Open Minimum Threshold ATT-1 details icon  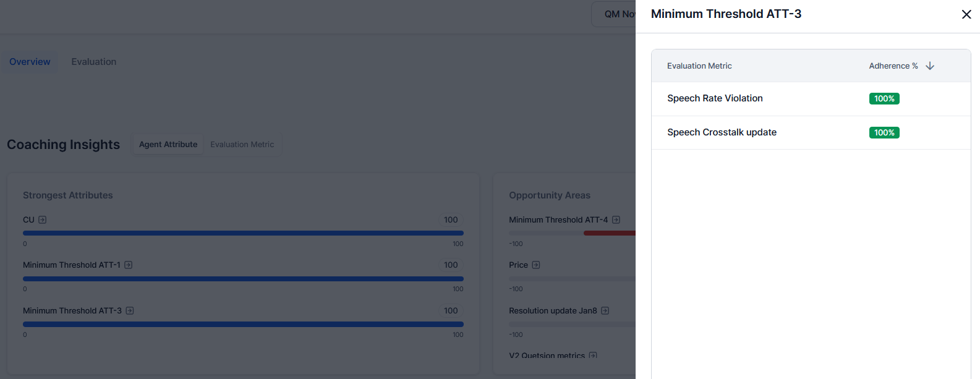click(x=129, y=265)
